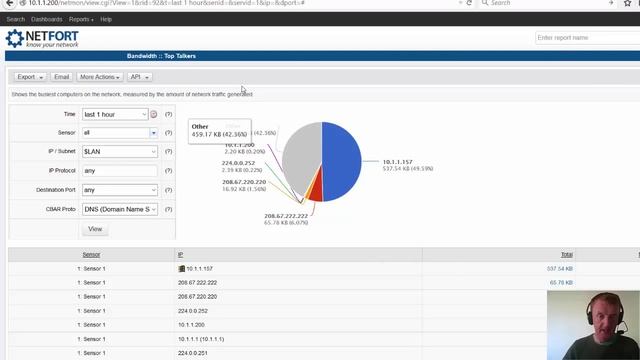Click the Email button
The width and height of the screenshot is (640, 360).
click(x=62, y=77)
